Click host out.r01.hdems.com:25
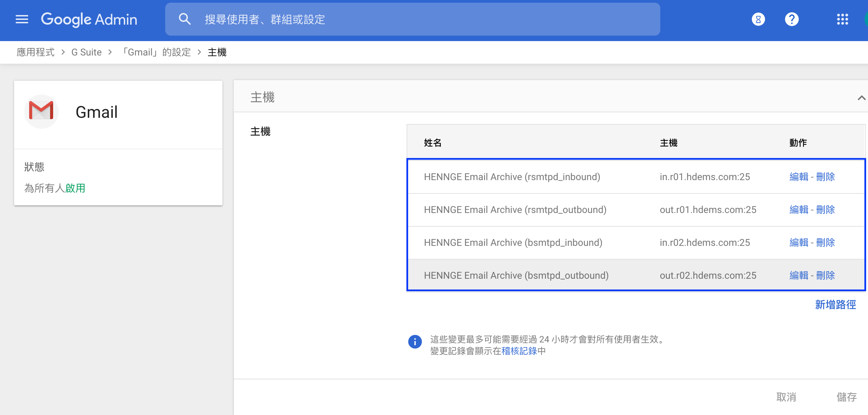 (x=708, y=210)
